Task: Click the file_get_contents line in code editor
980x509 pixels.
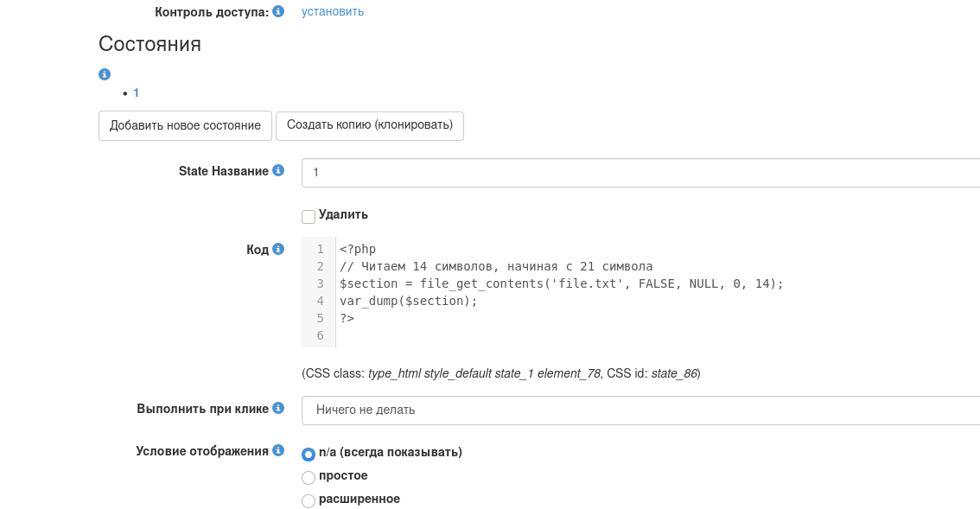Action: point(562,283)
